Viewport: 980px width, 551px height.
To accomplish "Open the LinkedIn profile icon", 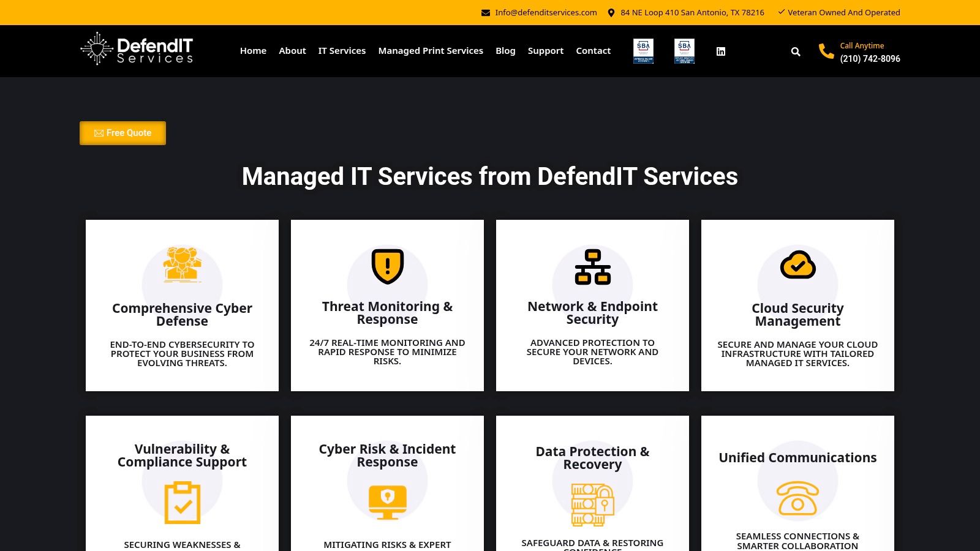I will [x=721, y=51].
